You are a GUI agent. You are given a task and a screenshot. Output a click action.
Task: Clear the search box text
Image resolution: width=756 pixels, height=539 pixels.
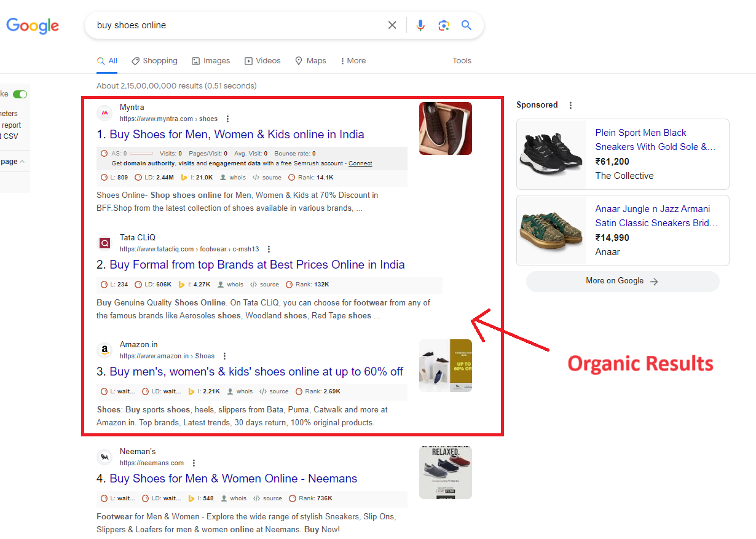click(392, 25)
